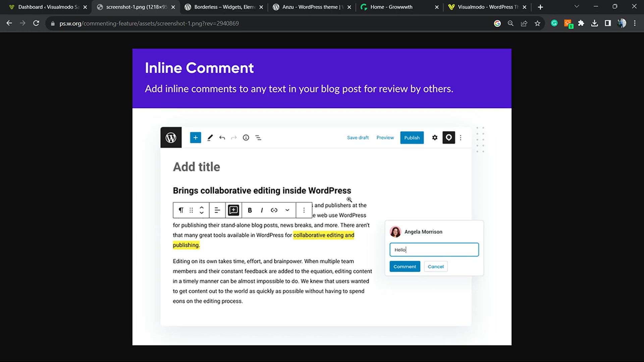Click the address bar URL

[x=149, y=23]
